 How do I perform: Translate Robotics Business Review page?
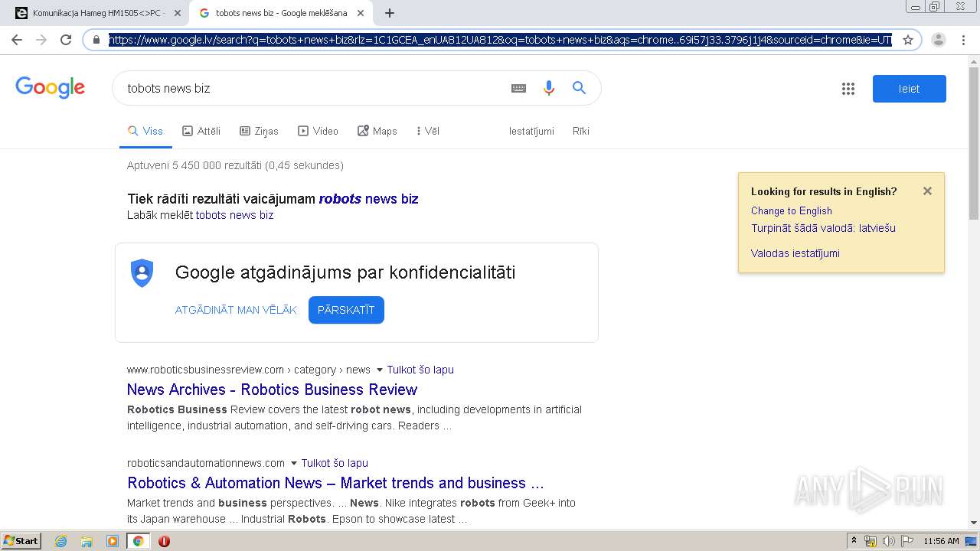(420, 370)
